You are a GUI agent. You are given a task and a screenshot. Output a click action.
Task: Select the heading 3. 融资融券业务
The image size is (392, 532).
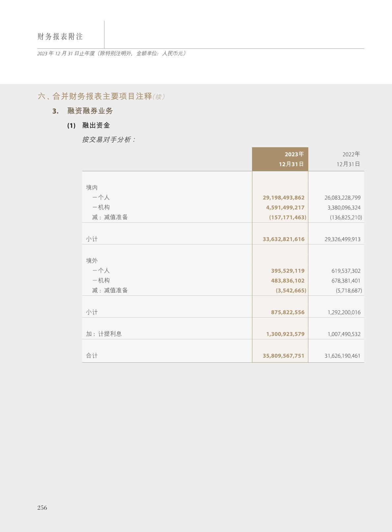(x=83, y=111)
